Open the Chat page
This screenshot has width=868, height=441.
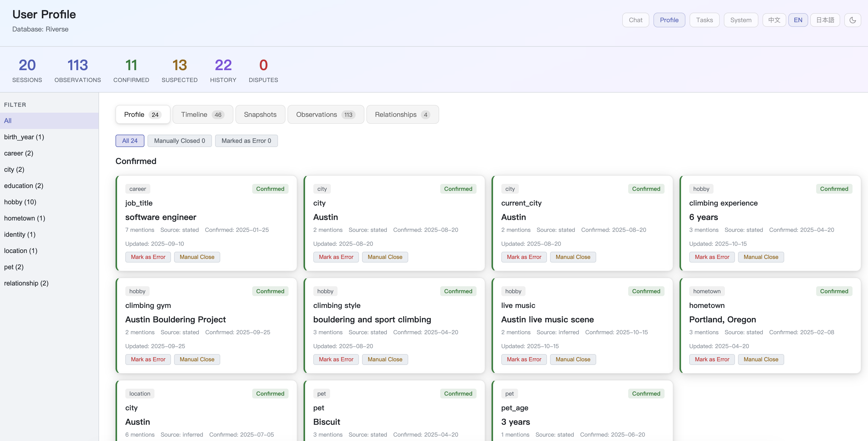pos(635,20)
